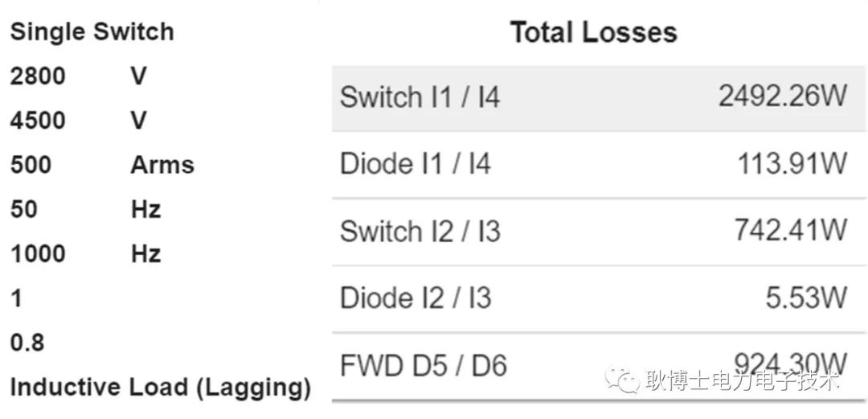Select the 4500 voltage value
This screenshot has width=868, height=419.
coord(38,121)
